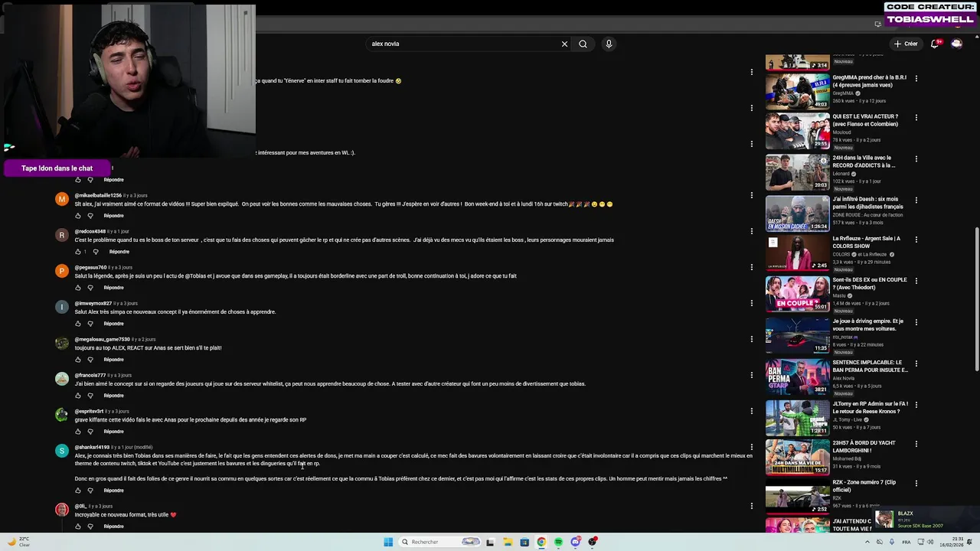Dislike the comment by @imweymox827

(90, 324)
